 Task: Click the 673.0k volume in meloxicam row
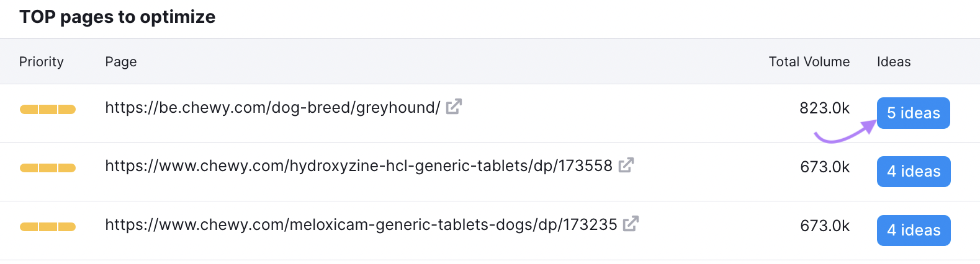tap(825, 226)
